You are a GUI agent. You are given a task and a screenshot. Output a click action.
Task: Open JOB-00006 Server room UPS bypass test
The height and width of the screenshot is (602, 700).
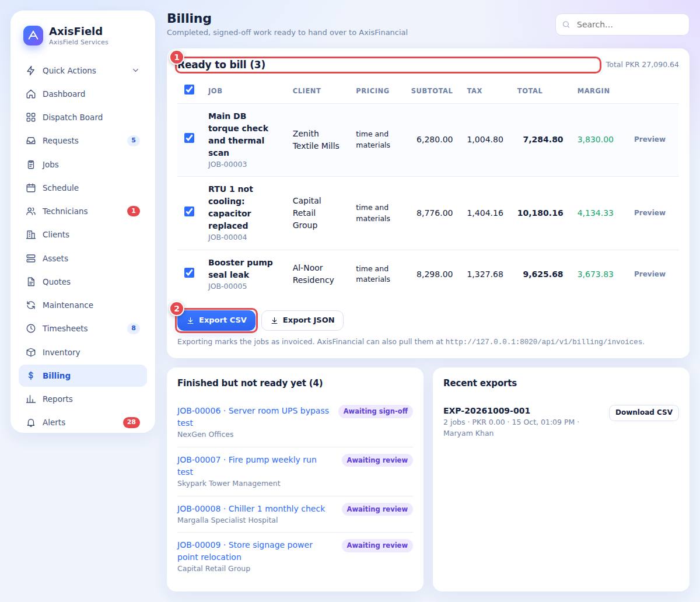tap(253, 416)
